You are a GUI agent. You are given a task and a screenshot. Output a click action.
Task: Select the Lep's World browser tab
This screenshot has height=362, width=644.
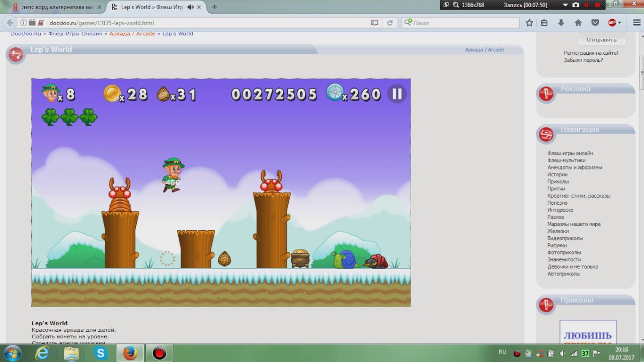pos(156,7)
